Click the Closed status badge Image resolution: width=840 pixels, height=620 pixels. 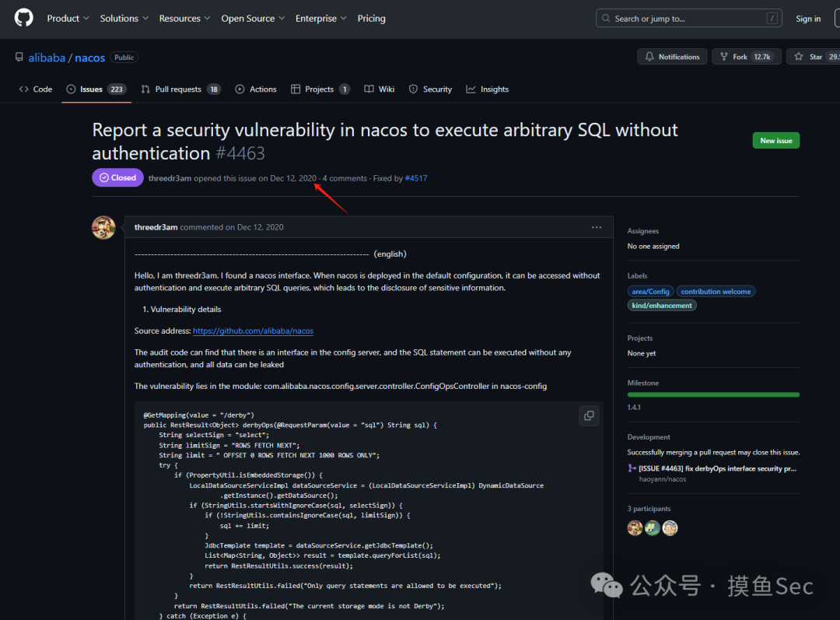(117, 178)
